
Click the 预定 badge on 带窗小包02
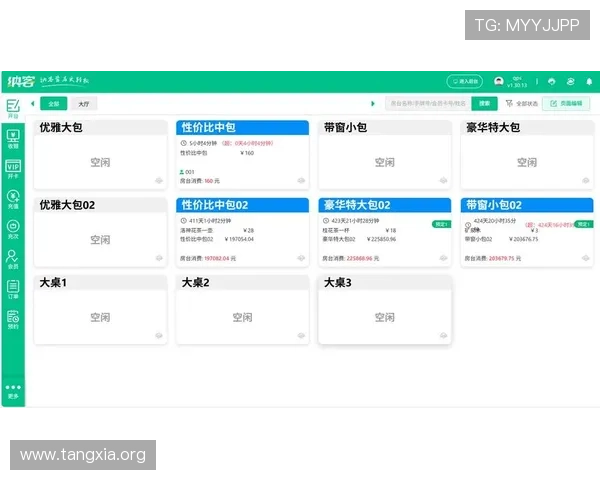click(x=584, y=224)
